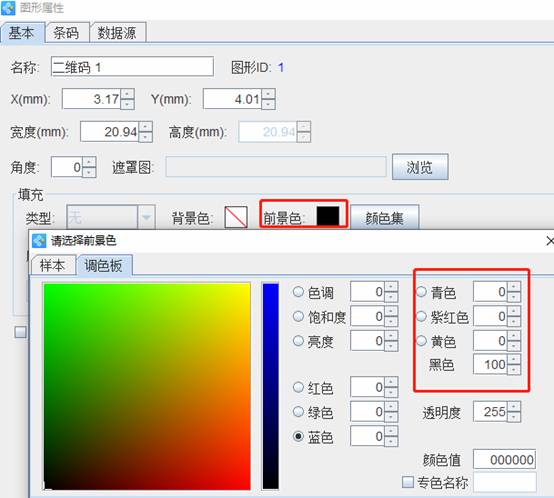Click the 请选择前景色 dialog icon

(x=39, y=241)
